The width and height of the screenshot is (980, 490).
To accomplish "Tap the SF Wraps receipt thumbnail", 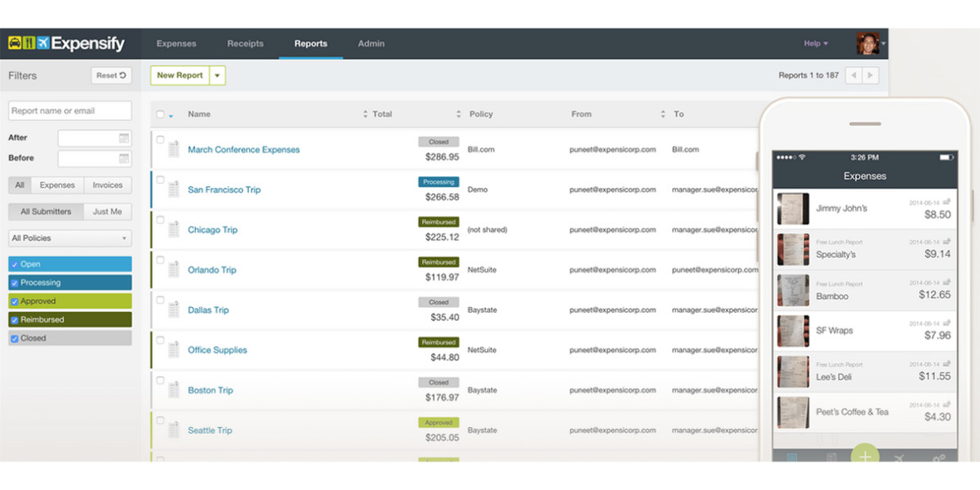I will [x=793, y=331].
